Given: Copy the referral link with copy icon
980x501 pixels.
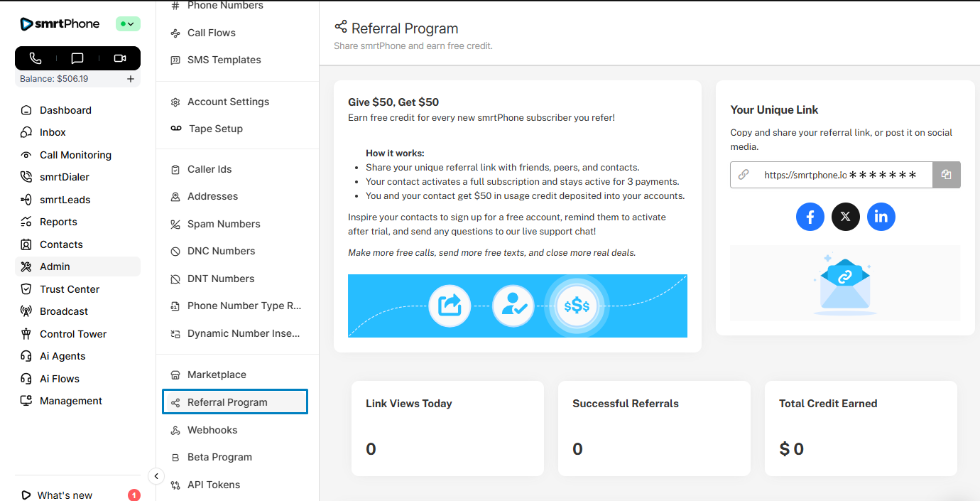Looking at the screenshot, I should pyautogui.click(x=946, y=175).
